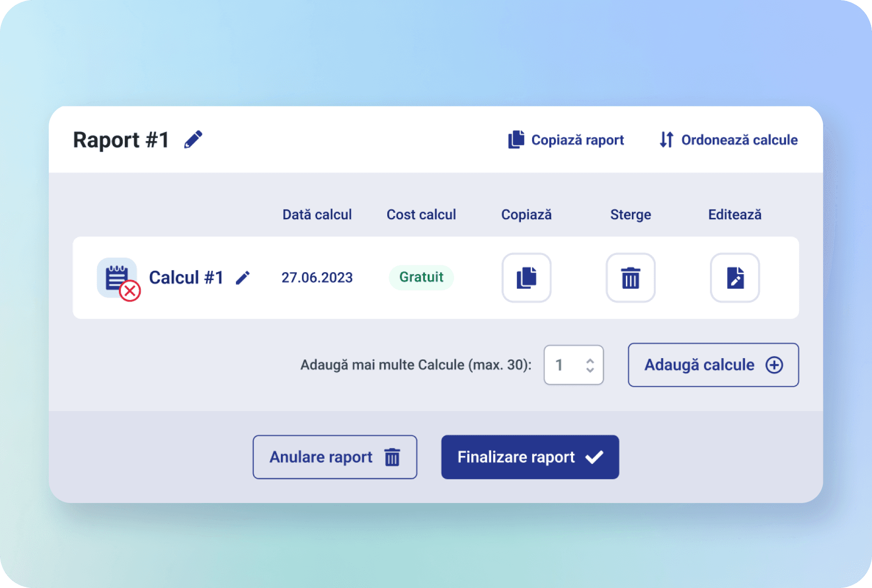Select the Calcul #1 title text
872x588 pixels.
tap(186, 278)
